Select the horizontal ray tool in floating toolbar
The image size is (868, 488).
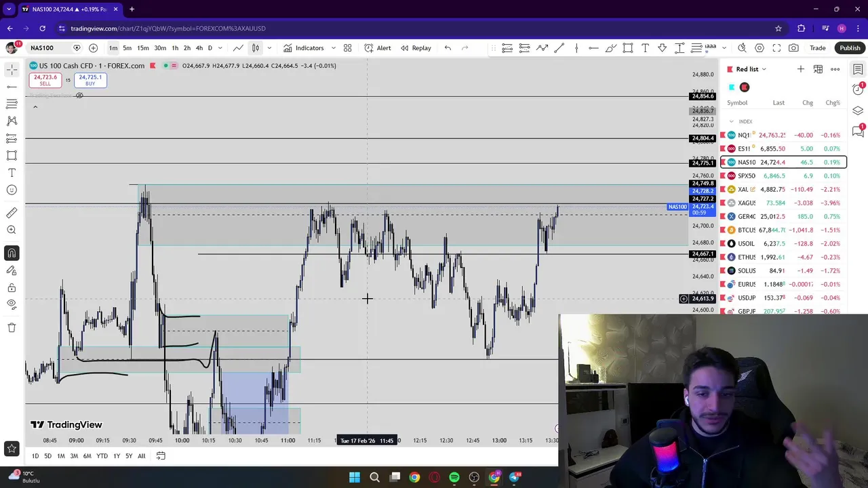pos(593,48)
